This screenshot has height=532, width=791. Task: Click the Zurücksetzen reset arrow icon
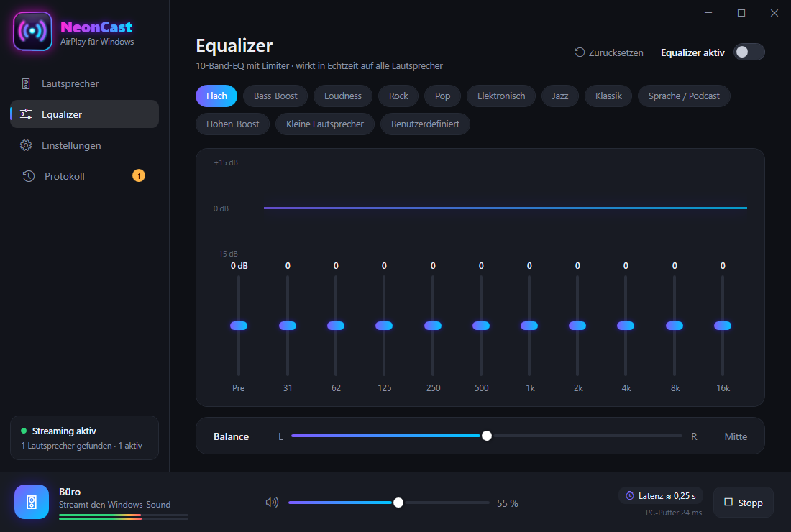click(580, 52)
